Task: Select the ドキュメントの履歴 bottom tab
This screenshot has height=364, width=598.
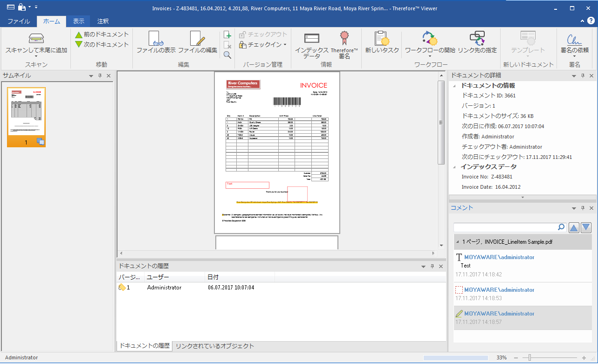Action: click(144, 346)
